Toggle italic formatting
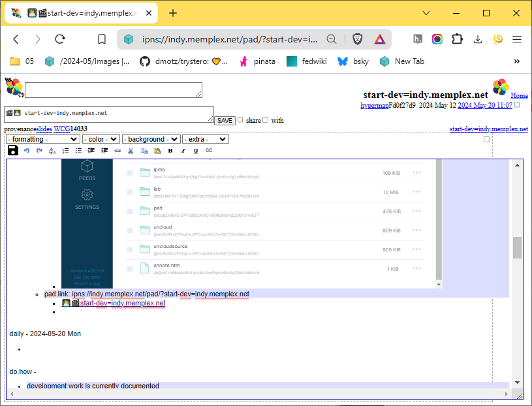The image size is (532, 406). 183,151
